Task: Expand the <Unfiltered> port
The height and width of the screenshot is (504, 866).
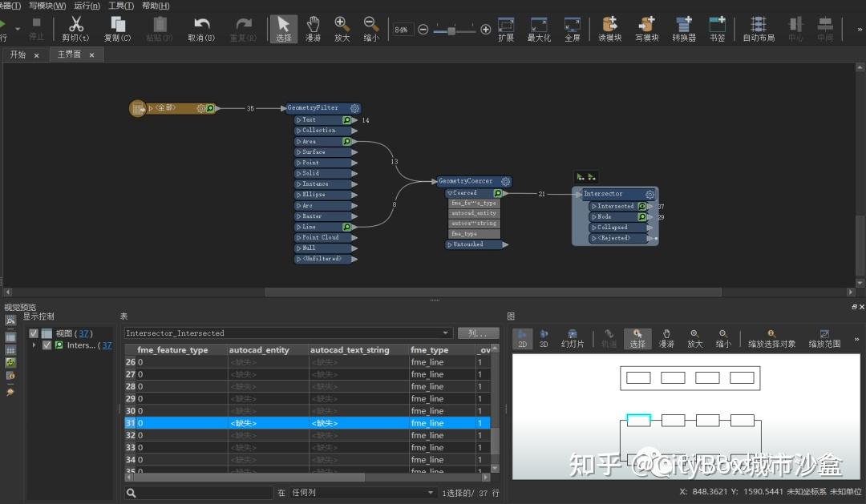Action: 299,259
